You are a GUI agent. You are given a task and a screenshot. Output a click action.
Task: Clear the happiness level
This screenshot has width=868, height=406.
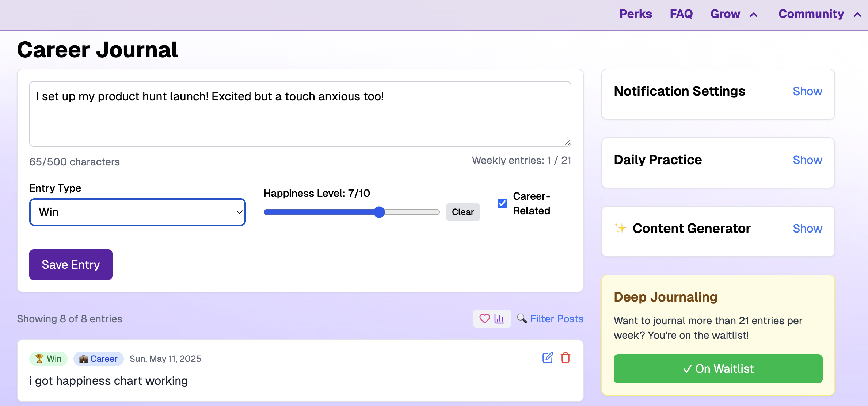(x=462, y=212)
